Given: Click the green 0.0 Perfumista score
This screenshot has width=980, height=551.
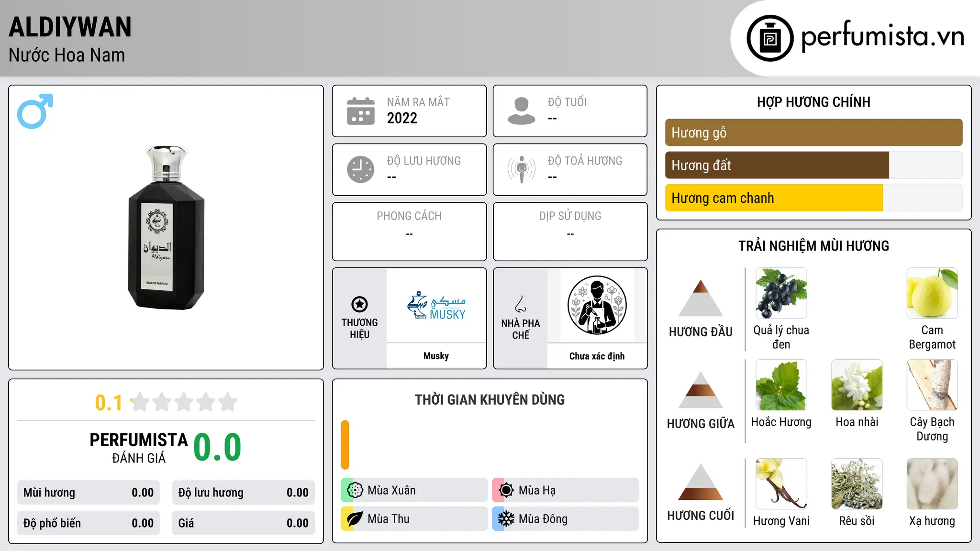Looking at the screenshot, I should tap(217, 447).
